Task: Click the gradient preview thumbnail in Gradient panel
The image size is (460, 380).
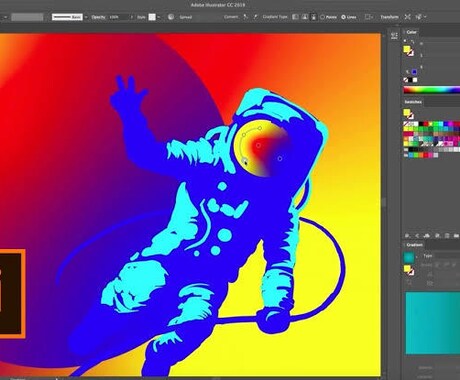Action: click(409, 257)
